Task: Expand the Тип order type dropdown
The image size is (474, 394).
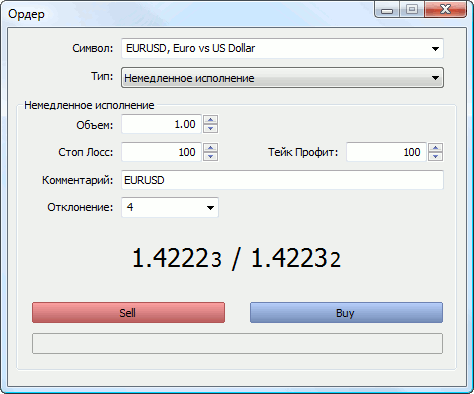Action: (435, 78)
